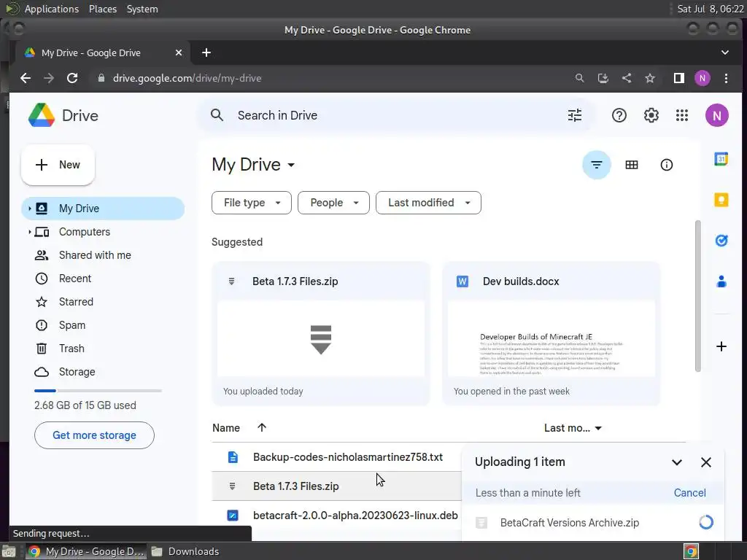This screenshot has height=560, width=747.
Task: Open the Google account avatar in Drive
Action: 716,115
